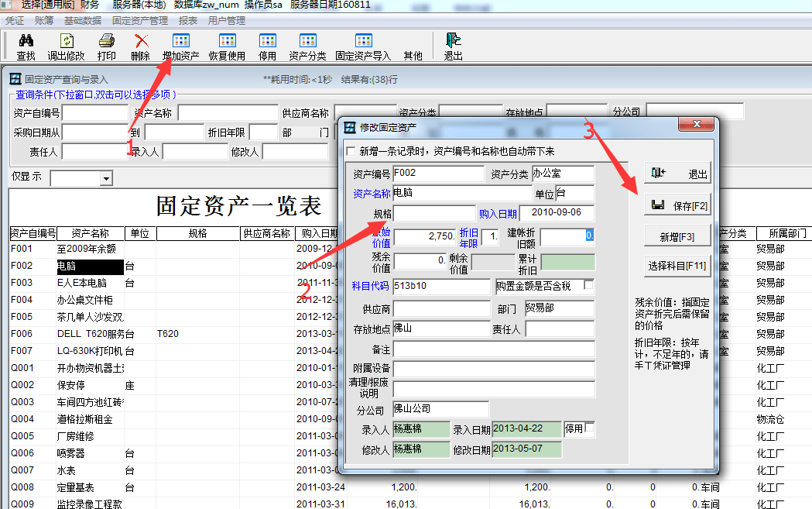Screen dimensions: 812x509
Task: Toggle the 新增一条记录时 auto-carry checkbox
Action: (351, 151)
